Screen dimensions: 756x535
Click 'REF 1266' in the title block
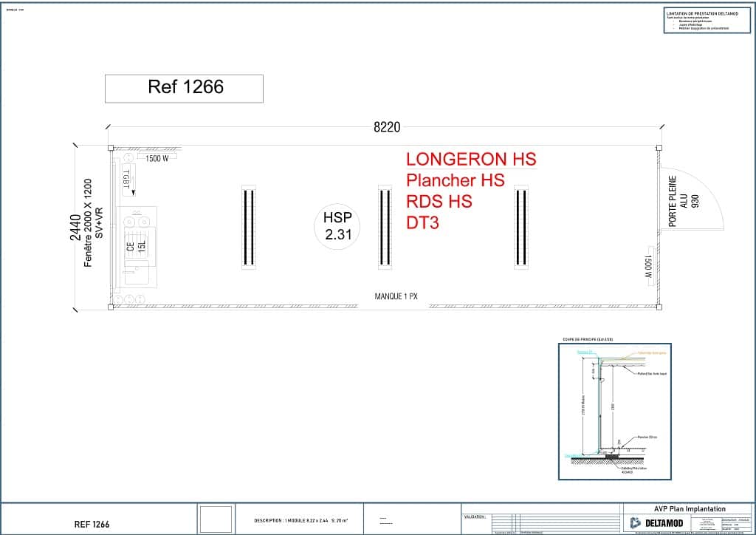(x=92, y=525)
